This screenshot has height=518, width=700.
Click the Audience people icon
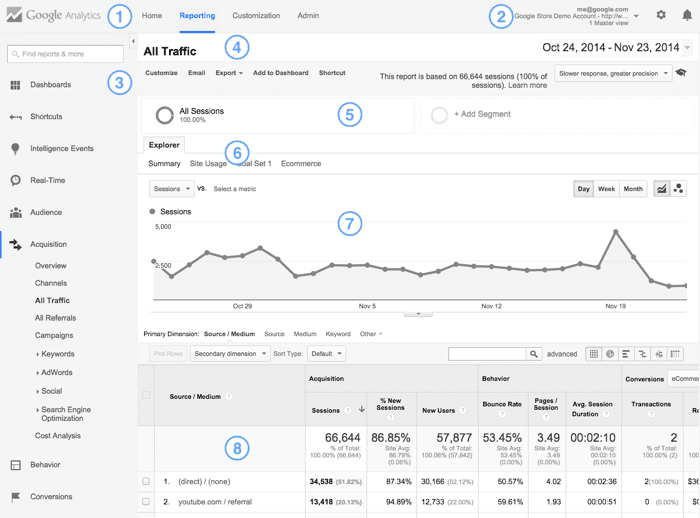(16, 213)
